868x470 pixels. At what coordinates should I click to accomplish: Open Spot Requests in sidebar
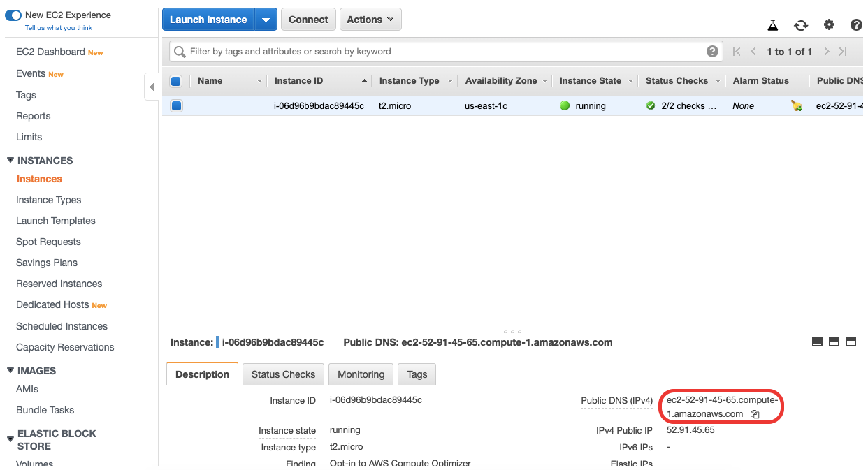48,242
